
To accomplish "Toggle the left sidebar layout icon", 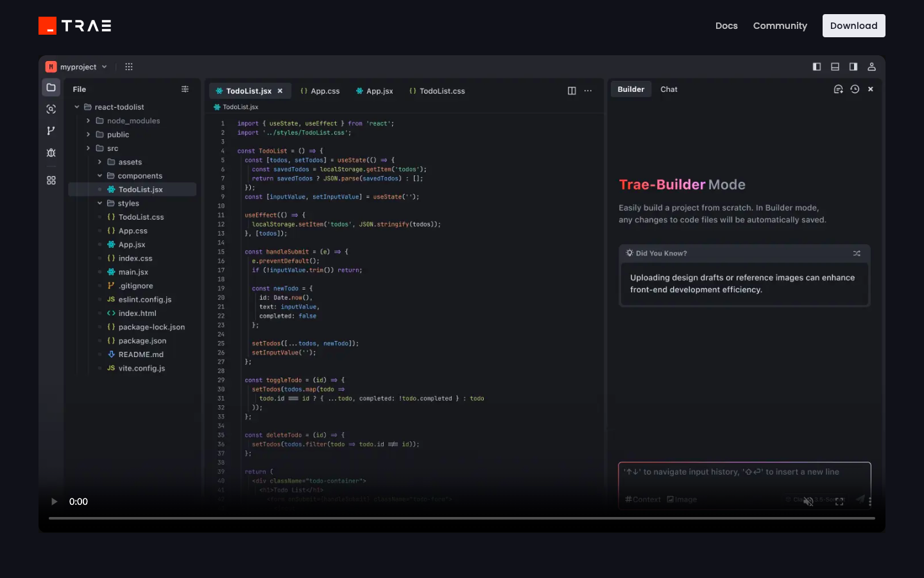I will point(817,67).
